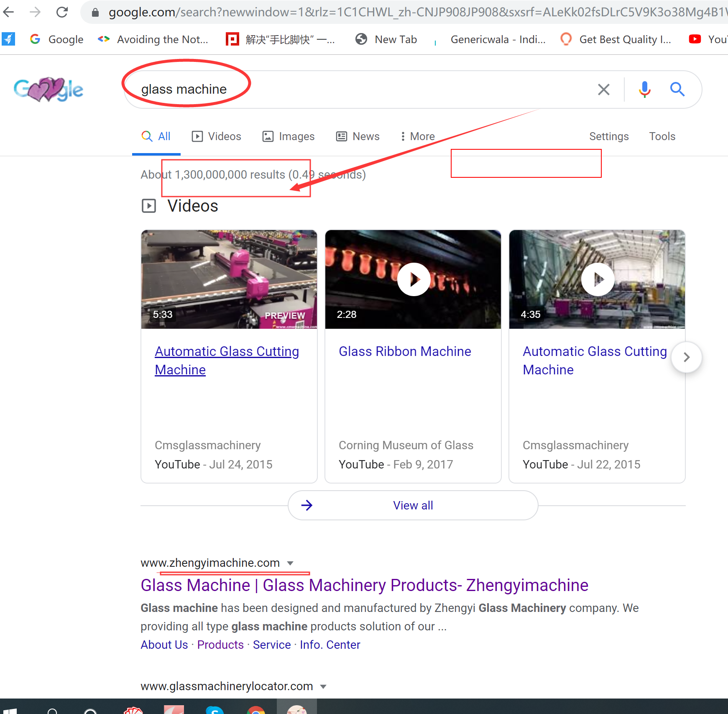Switch to the News tab
This screenshot has height=714, width=728.
coord(358,136)
